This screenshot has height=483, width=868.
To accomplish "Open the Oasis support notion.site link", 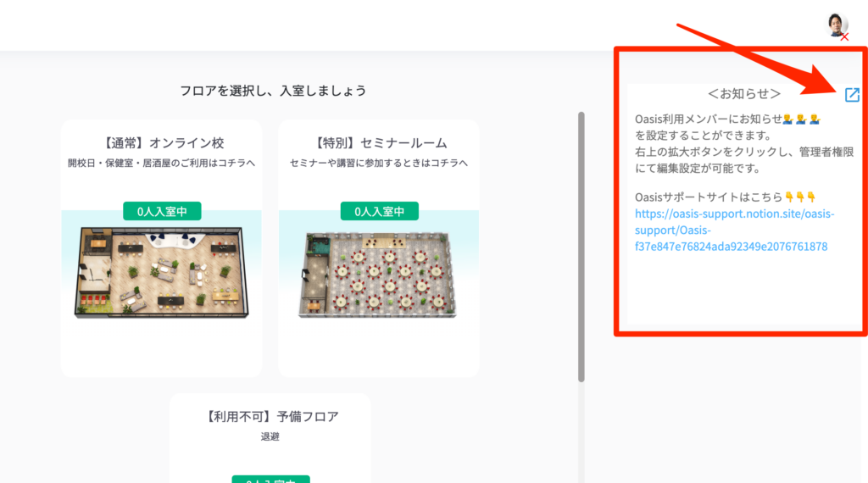I will coord(734,230).
